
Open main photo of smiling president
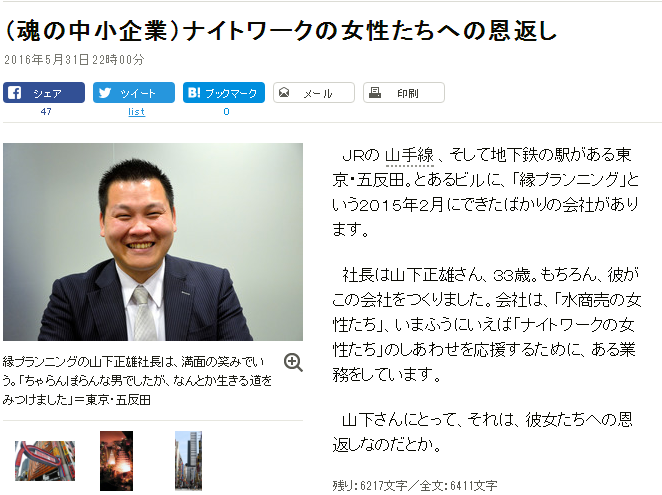click(153, 242)
